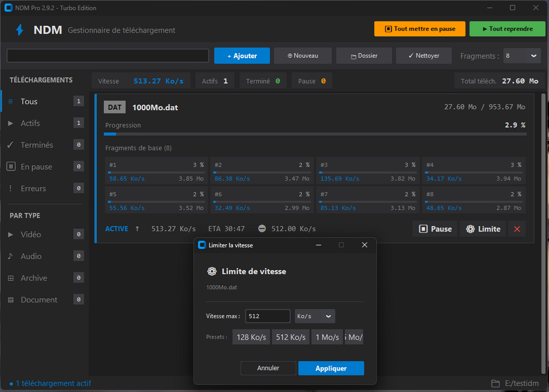Click the Nouveau button
Viewport: 549px width, 392px height.
coord(303,55)
